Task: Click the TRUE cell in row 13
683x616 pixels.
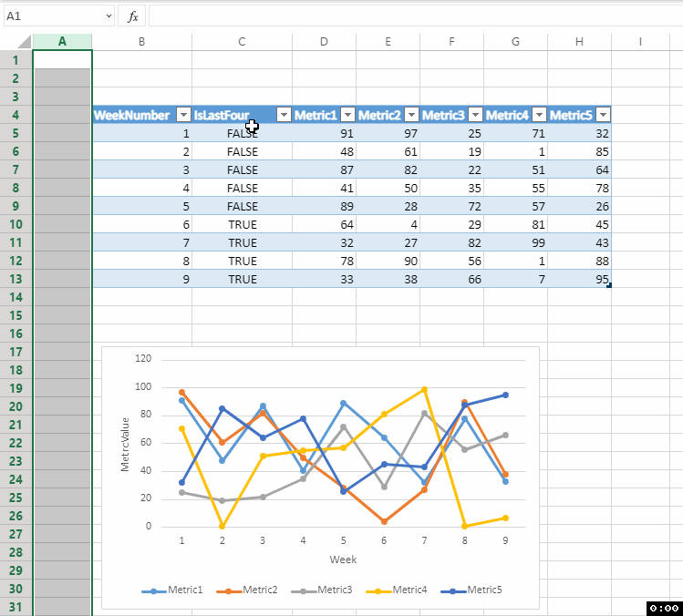Action: [x=243, y=279]
